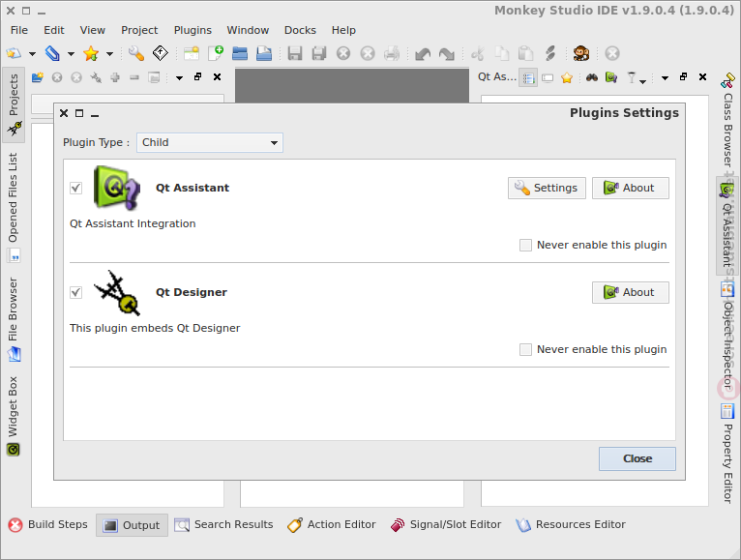Open the Resources Editor bottom tab
The width and height of the screenshot is (741, 560).
571,525
